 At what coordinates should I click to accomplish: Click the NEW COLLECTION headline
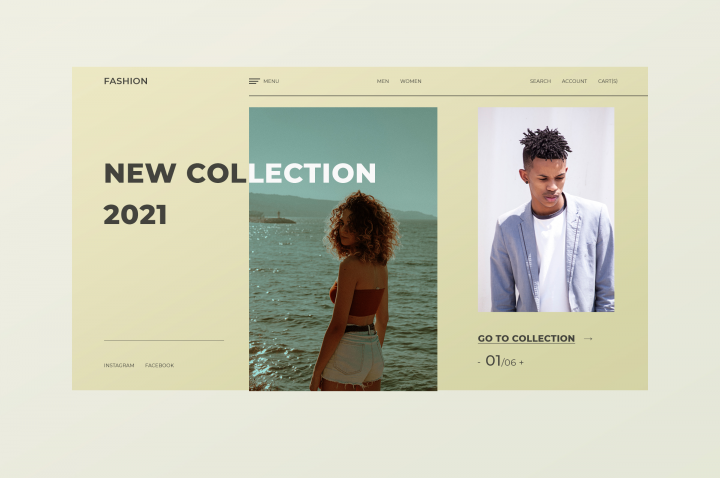coord(240,173)
